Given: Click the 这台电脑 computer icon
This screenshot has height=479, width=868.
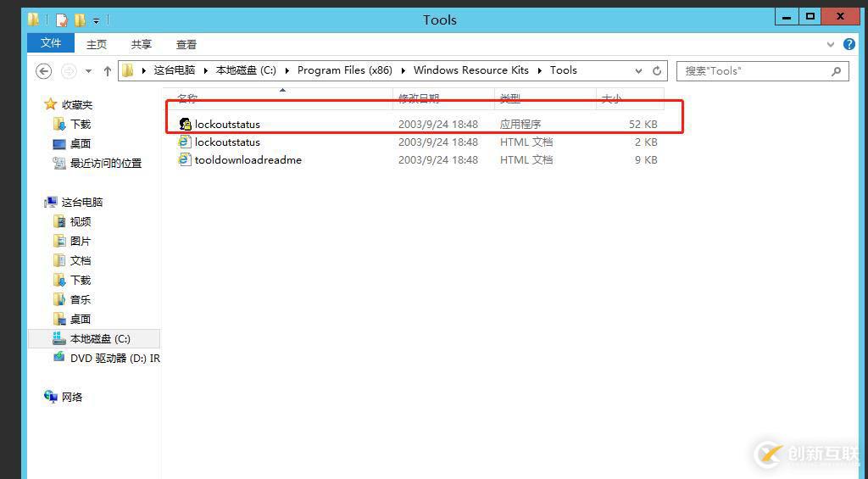Looking at the screenshot, I should pyautogui.click(x=50, y=202).
